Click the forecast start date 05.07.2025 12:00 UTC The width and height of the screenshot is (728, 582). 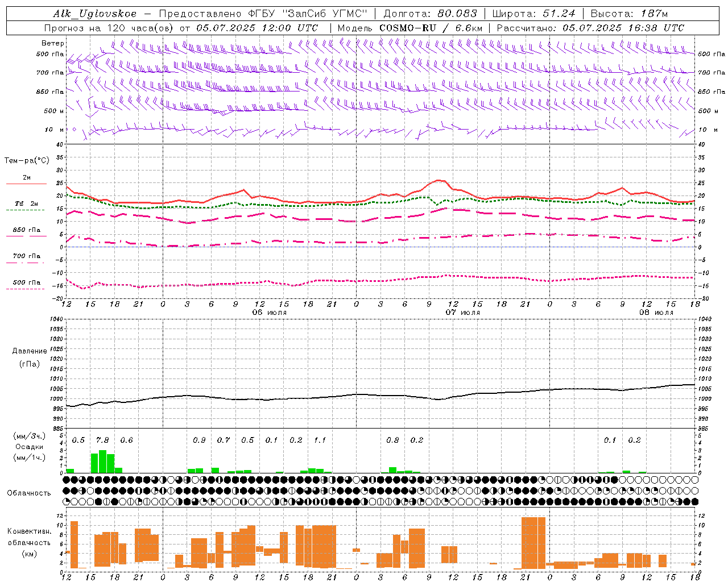[x=257, y=28]
